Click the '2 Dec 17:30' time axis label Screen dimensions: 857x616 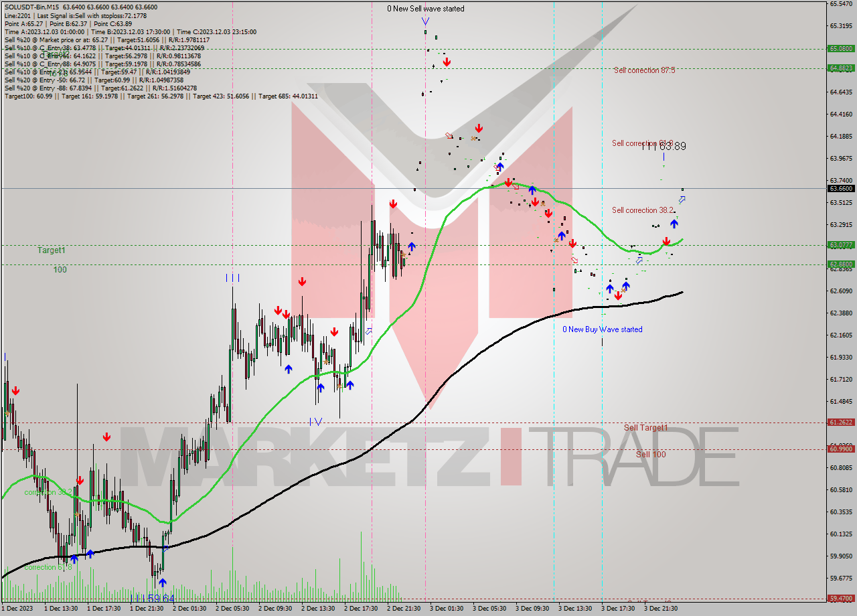pos(362,609)
